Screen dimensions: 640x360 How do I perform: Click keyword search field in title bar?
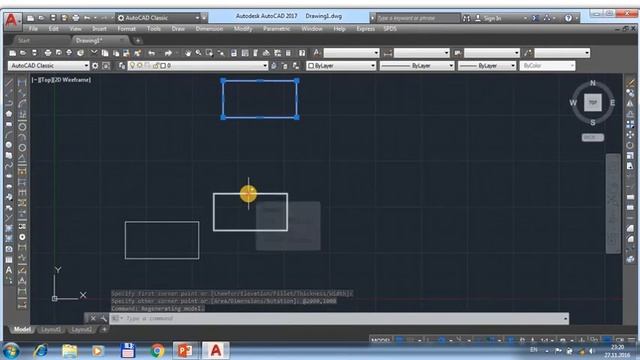pyautogui.click(x=417, y=18)
